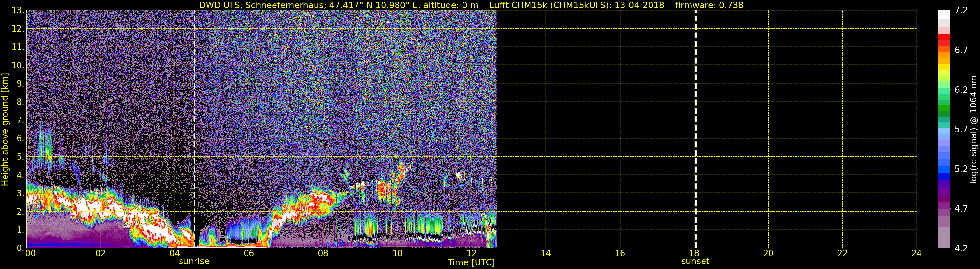
Task: Click the "13." tick on the height axis
Action: tap(18, 10)
